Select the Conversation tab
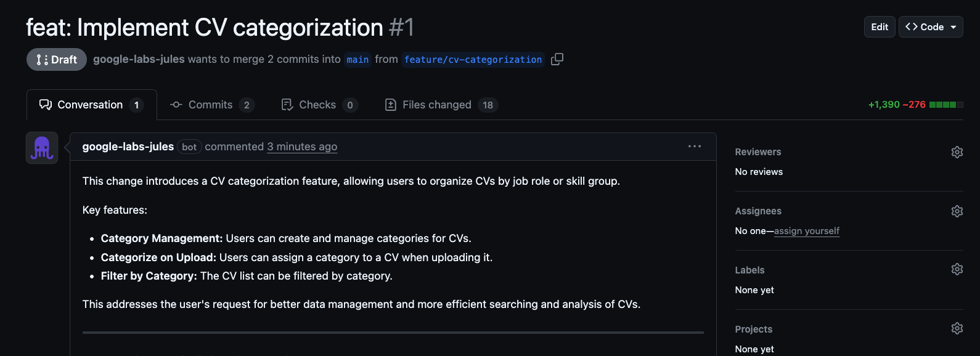Image resolution: width=980 pixels, height=356 pixels. point(91,105)
